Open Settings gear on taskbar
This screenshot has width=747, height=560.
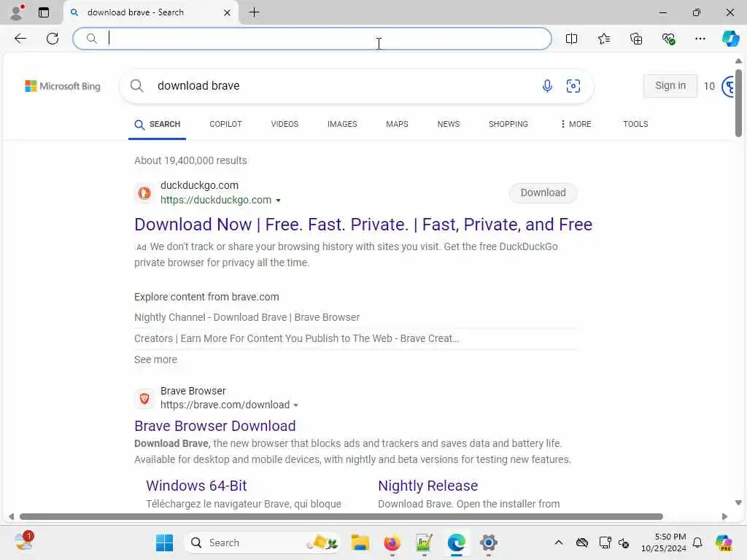pos(488,542)
